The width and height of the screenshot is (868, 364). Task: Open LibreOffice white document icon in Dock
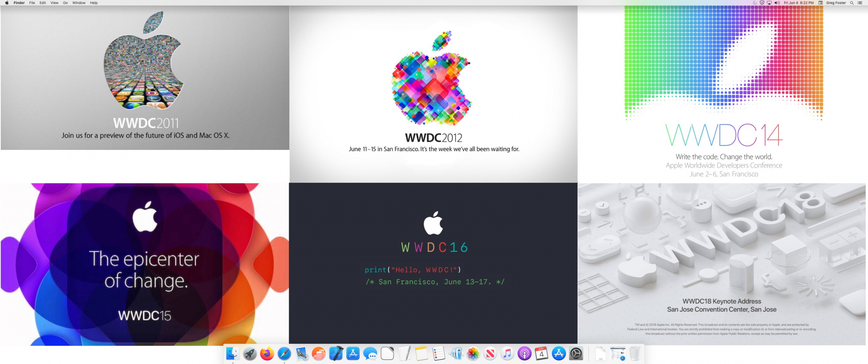pos(387,354)
